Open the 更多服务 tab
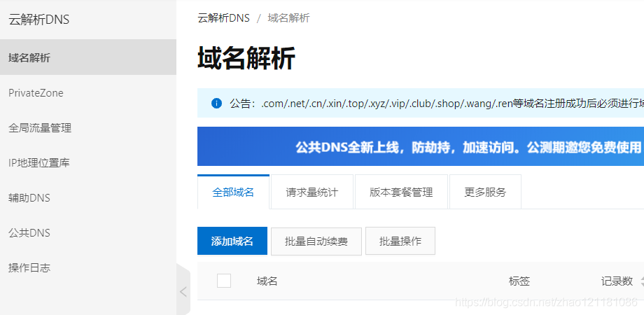 [x=486, y=192]
